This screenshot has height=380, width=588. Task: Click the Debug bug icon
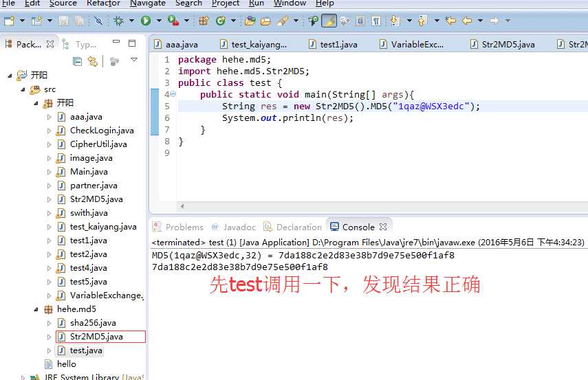[119, 21]
